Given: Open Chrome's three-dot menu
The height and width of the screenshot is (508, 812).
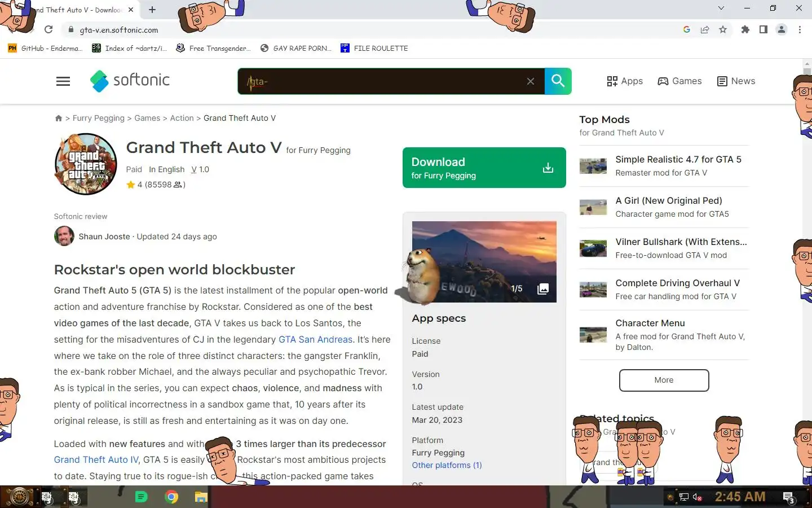Looking at the screenshot, I should pos(800,29).
